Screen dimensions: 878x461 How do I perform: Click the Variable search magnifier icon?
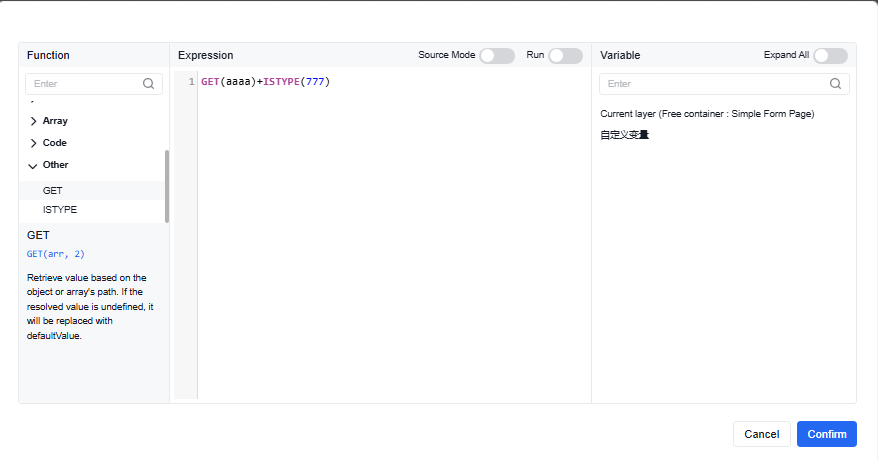(x=836, y=84)
